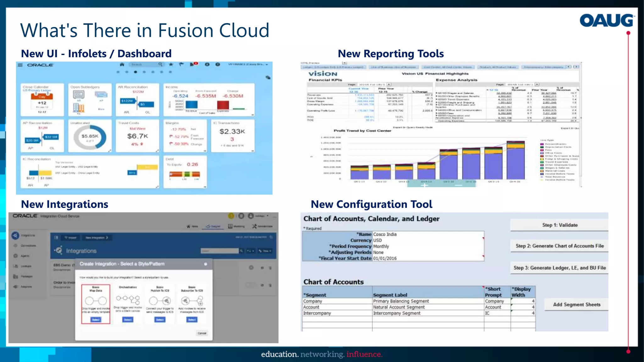
Task: Click Cancel in Create Integration dialog
Action: [202, 333]
